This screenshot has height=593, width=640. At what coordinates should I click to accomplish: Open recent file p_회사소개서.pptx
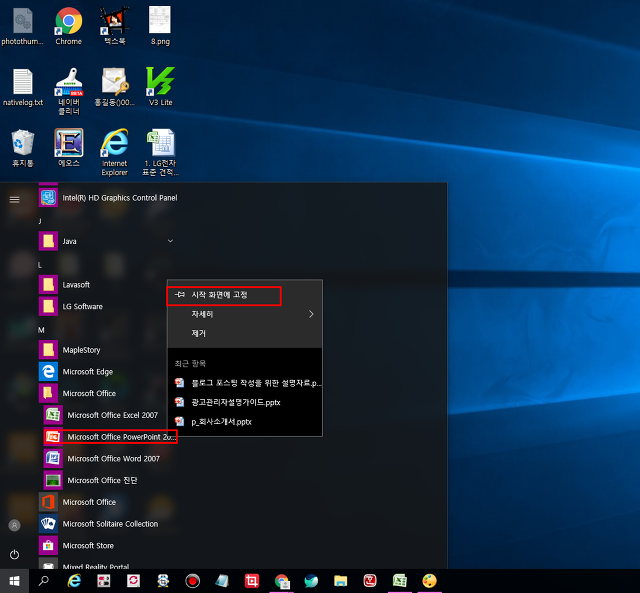245,422
